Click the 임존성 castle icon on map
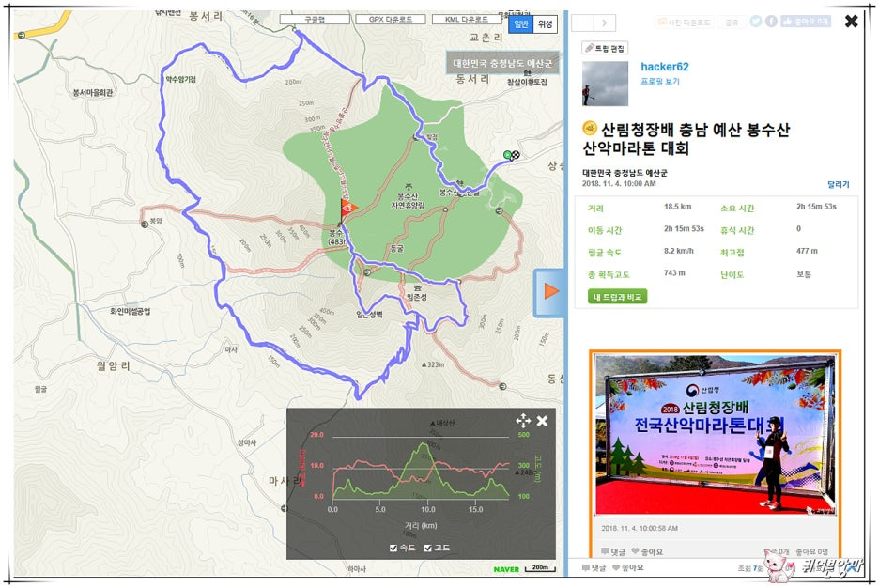Image resolution: width=879 pixels, height=588 pixels. [417, 287]
